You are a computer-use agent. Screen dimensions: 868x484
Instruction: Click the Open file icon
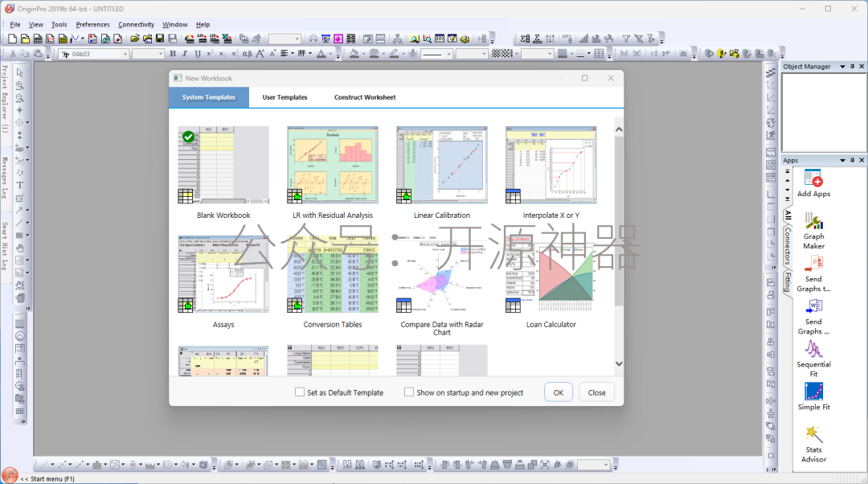[x=134, y=39]
